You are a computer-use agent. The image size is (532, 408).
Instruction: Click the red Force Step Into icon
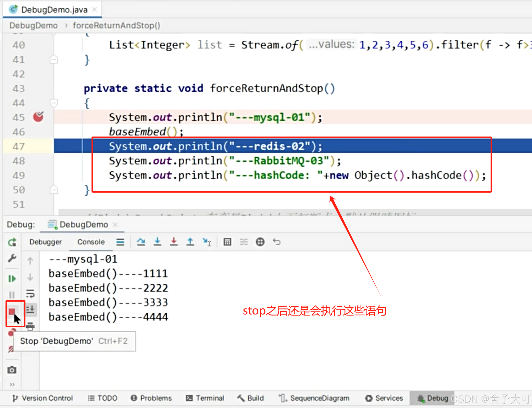(174, 242)
